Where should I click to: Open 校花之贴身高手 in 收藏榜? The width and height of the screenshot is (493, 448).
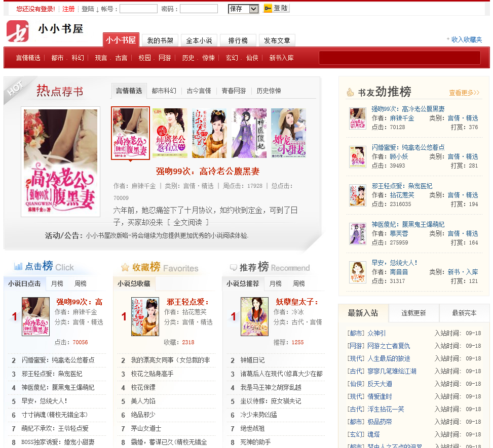tap(152, 374)
